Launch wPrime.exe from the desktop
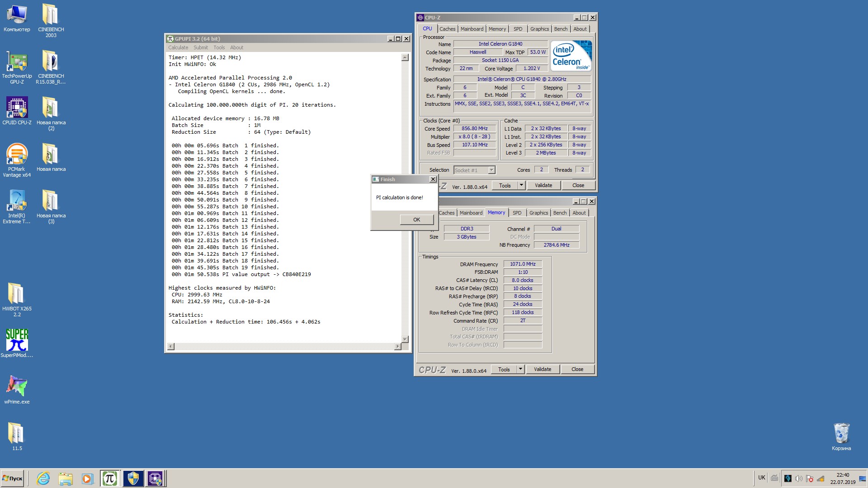The width and height of the screenshot is (868, 488). click(x=17, y=390)
